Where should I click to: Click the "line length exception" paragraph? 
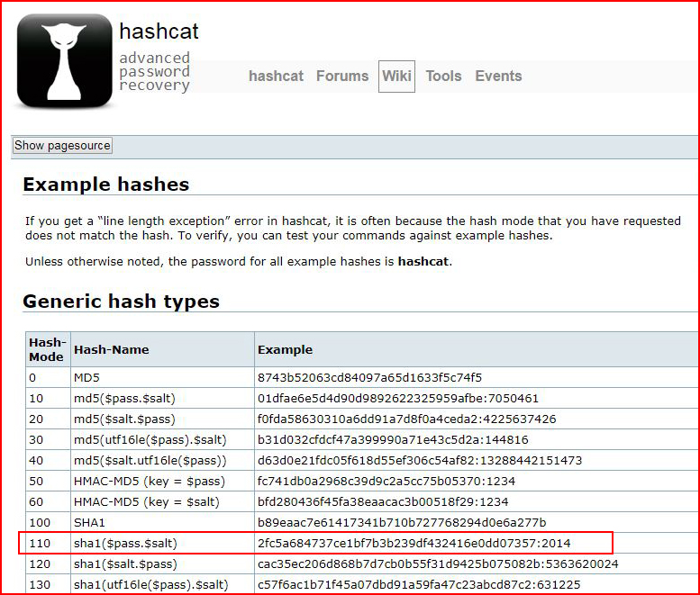point(352,228)
